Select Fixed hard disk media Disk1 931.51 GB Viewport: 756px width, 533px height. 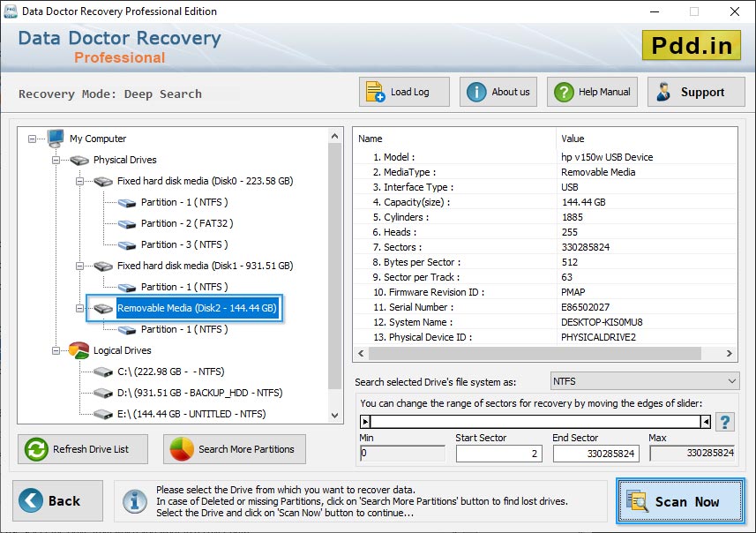[x=205, y=266]
